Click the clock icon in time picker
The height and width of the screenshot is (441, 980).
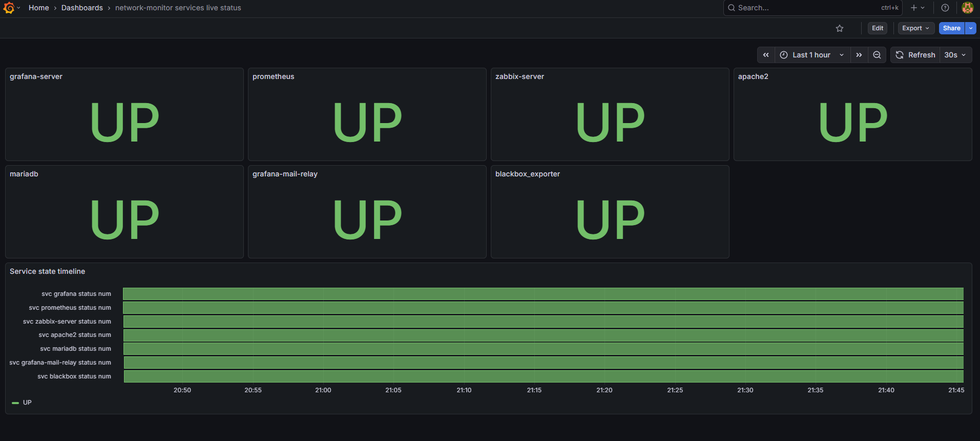[x=784, y=55]
